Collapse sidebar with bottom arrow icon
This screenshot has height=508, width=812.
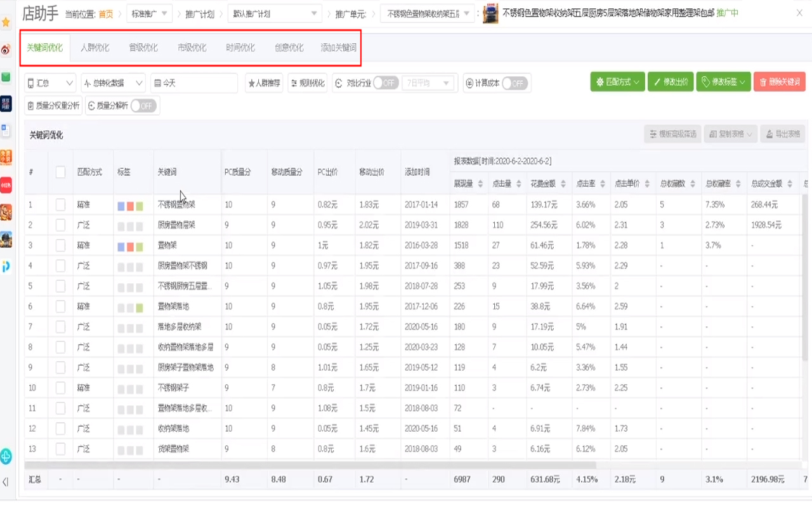(6, 482)
